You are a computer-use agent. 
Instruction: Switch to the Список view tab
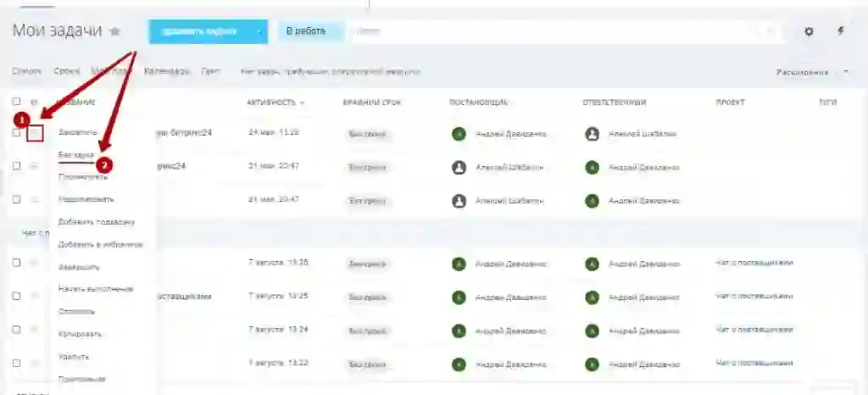tap(26, 71)
